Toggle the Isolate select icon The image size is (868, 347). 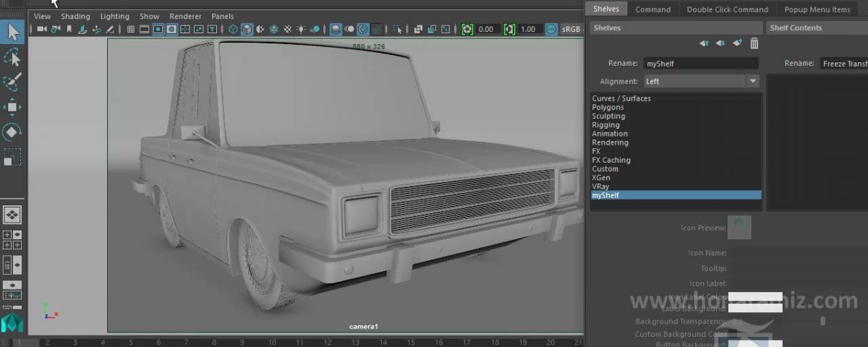[x=397, y=30]
